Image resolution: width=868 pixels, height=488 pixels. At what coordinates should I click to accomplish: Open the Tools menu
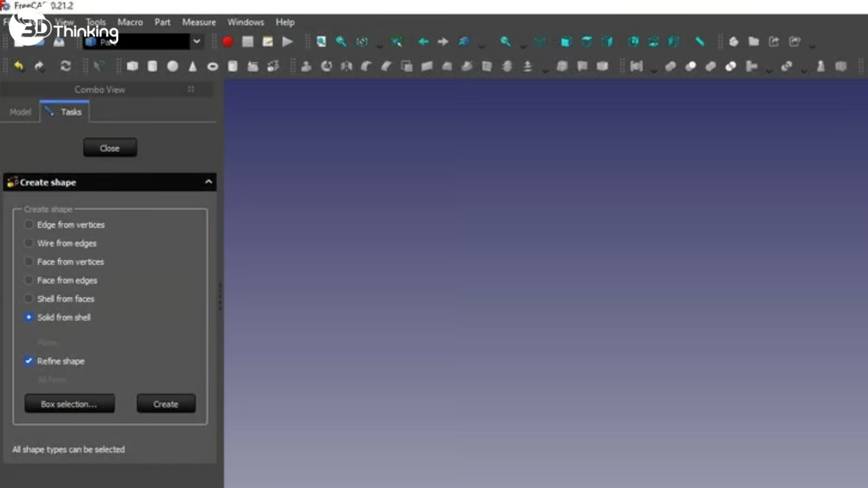click(x=96, y=22)
